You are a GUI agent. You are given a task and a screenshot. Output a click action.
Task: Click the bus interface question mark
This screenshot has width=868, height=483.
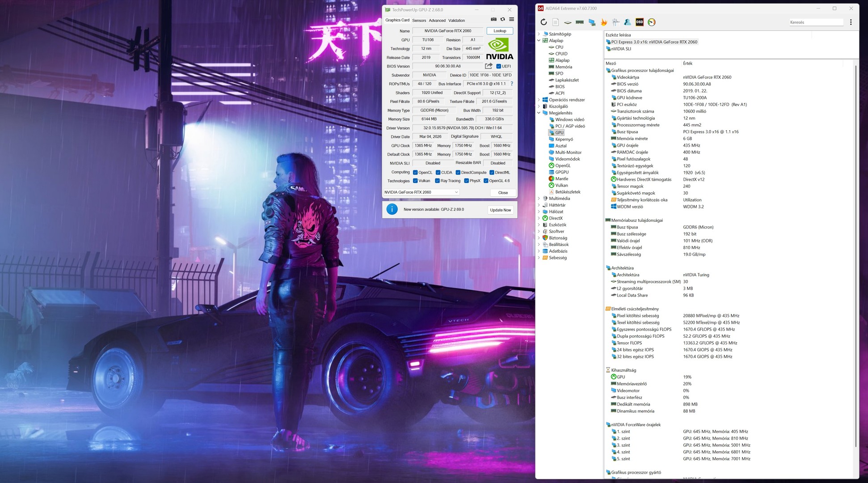point(512,84)
